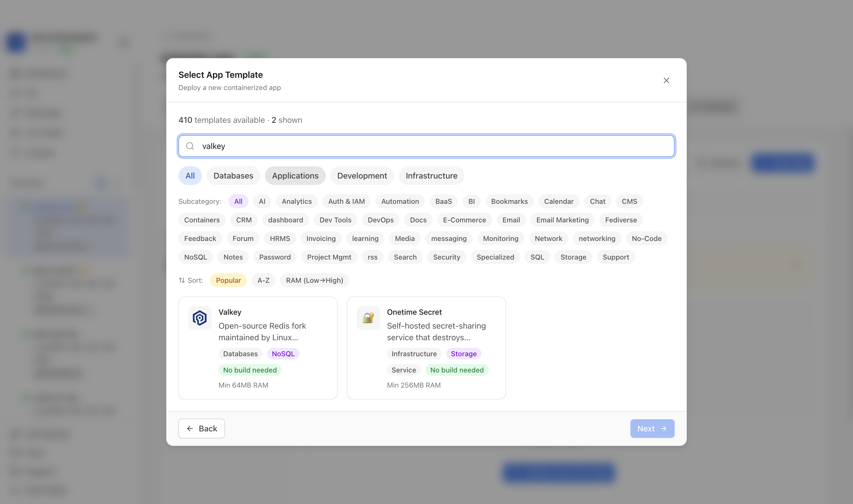Filter by Dev Tools subcategory
The width and height of the screenshot is (853, 504).
click(335, 220)
